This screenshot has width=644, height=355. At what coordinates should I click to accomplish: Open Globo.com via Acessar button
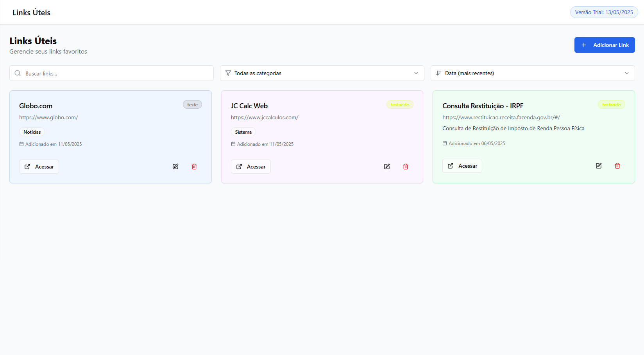[x=39, y=167]
